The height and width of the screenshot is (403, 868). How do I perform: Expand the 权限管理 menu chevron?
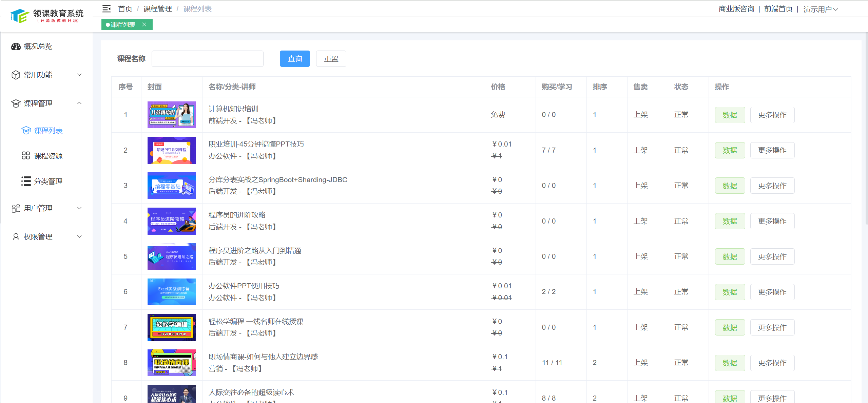coord(79,237)
